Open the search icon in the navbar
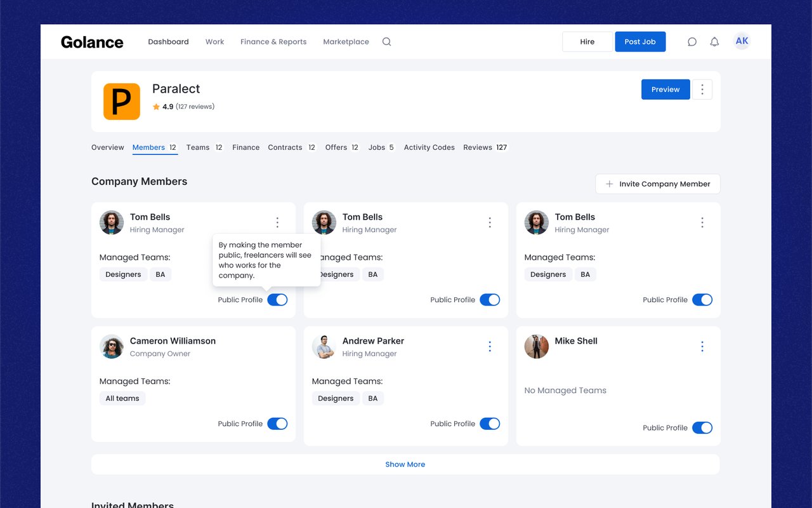The height and width of the screenshot is (508, 812). (386, 42)
